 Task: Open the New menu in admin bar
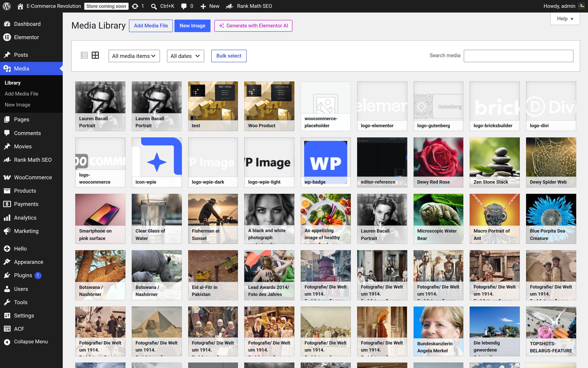210,6
